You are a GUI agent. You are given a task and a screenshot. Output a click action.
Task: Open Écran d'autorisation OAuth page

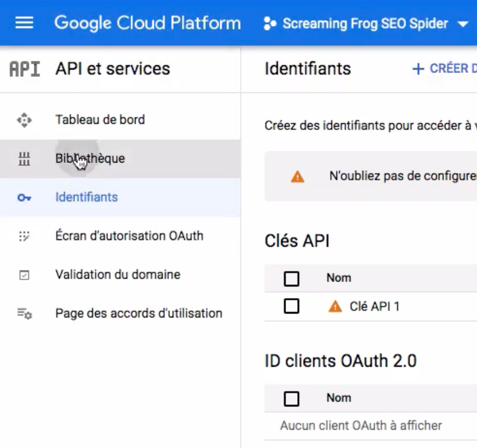[x=120, y=236]
